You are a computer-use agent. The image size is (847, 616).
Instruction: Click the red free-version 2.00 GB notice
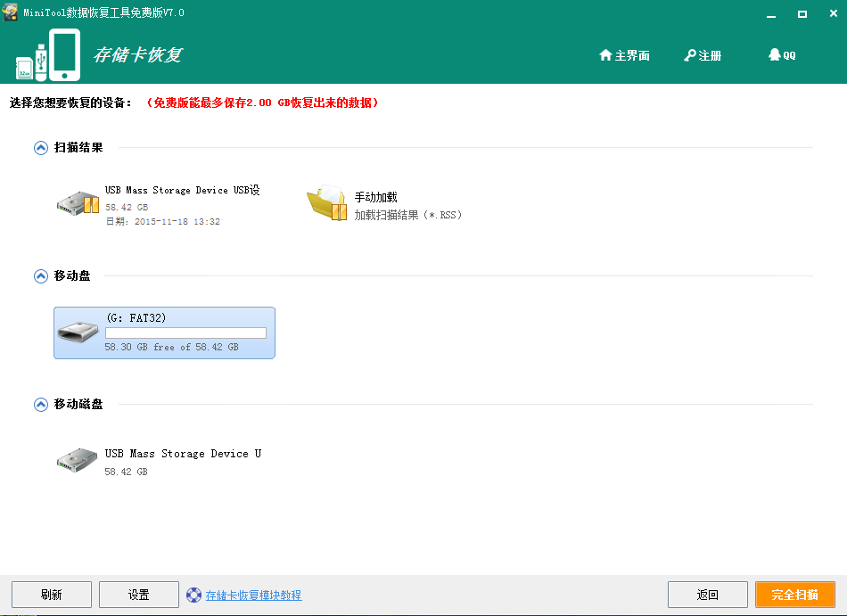pos(262,103)
